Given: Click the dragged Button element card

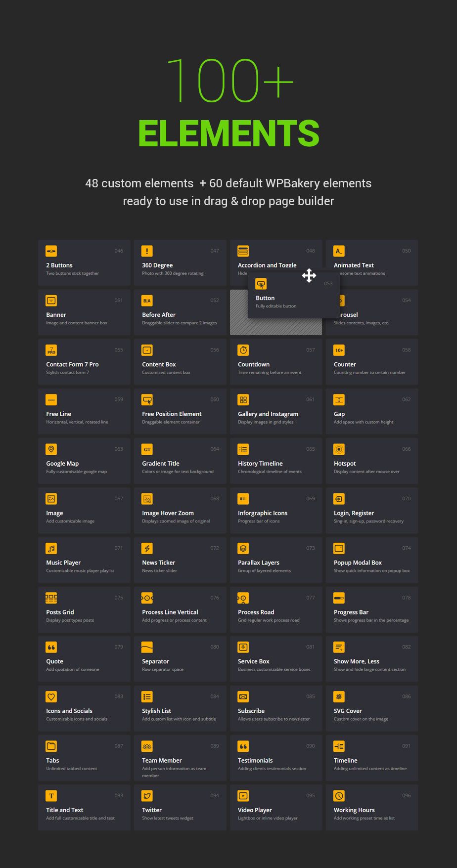Looking at the screenshot, I should pos(287,295).
